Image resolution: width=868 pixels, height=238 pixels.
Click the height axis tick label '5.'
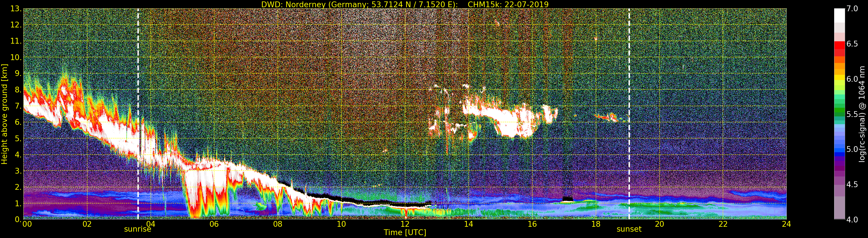pyautogui.click(x=18, y=138)
